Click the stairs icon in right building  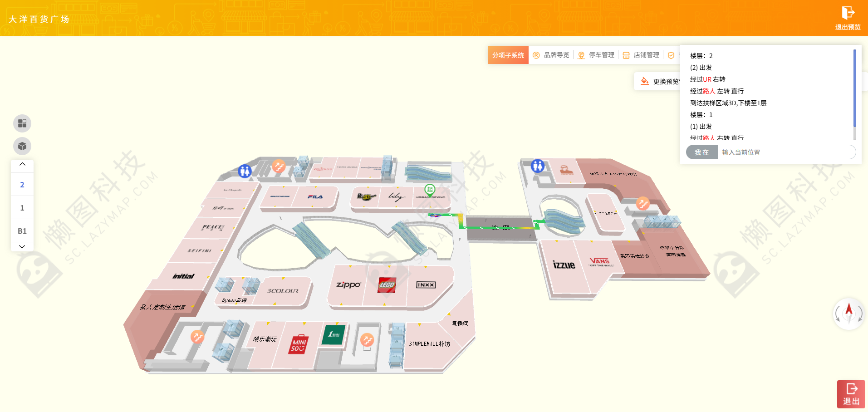(x=642, y=203)
